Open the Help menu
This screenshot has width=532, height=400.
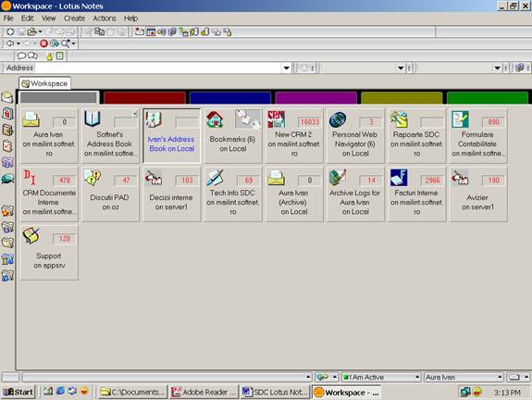tap(130, 19)
